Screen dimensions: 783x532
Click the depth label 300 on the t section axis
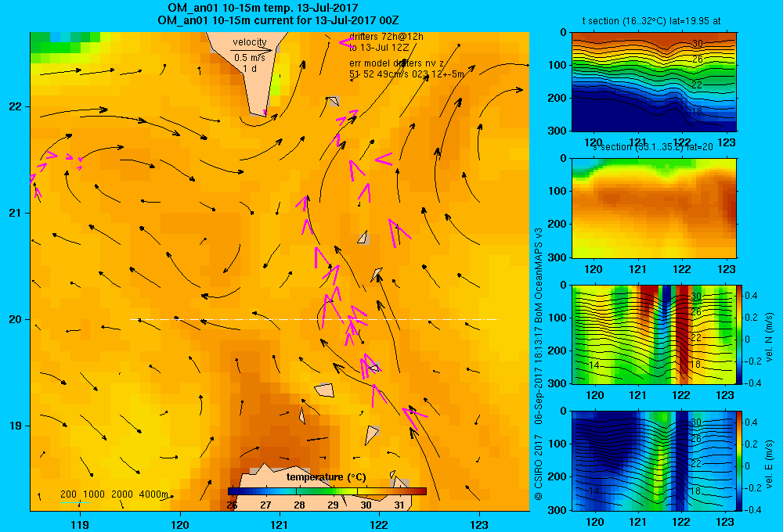coord(557,130)
